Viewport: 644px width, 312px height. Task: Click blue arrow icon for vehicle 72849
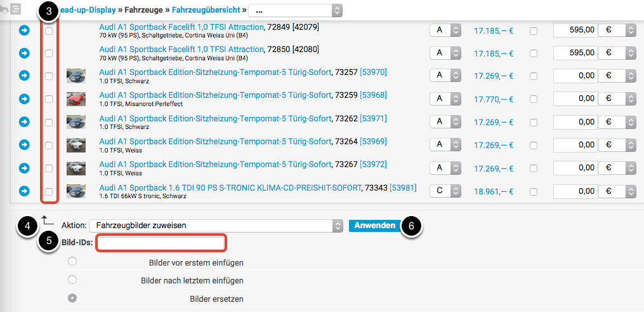coord(24,31)
